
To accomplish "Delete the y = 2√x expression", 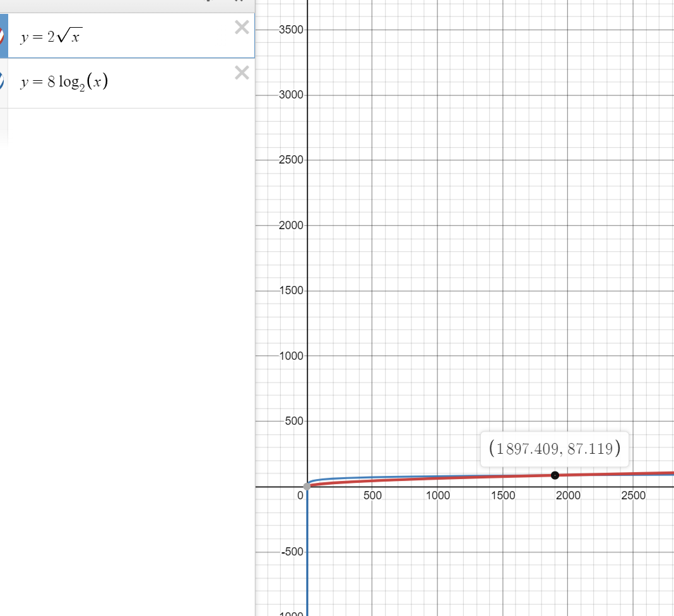I will 242,27.
